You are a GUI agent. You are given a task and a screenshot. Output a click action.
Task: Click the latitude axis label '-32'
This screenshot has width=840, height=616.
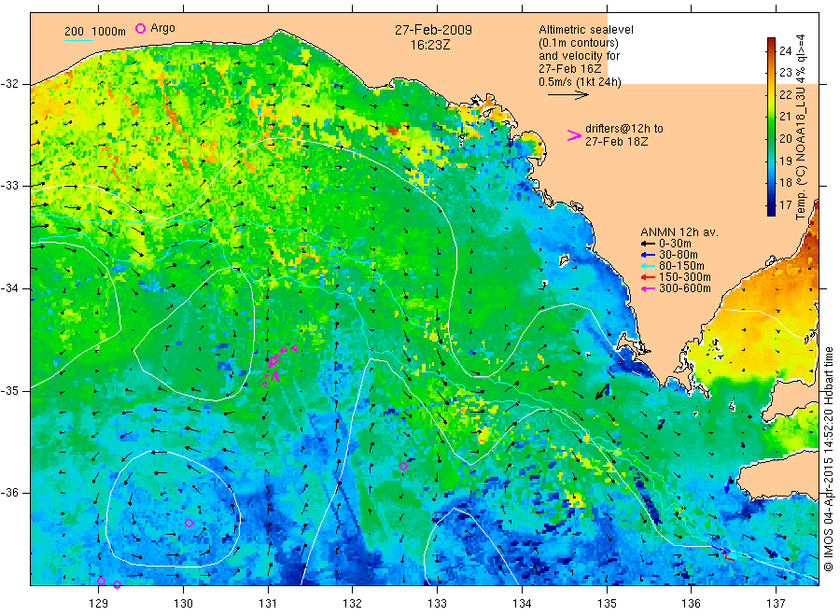tap(9, 84)
